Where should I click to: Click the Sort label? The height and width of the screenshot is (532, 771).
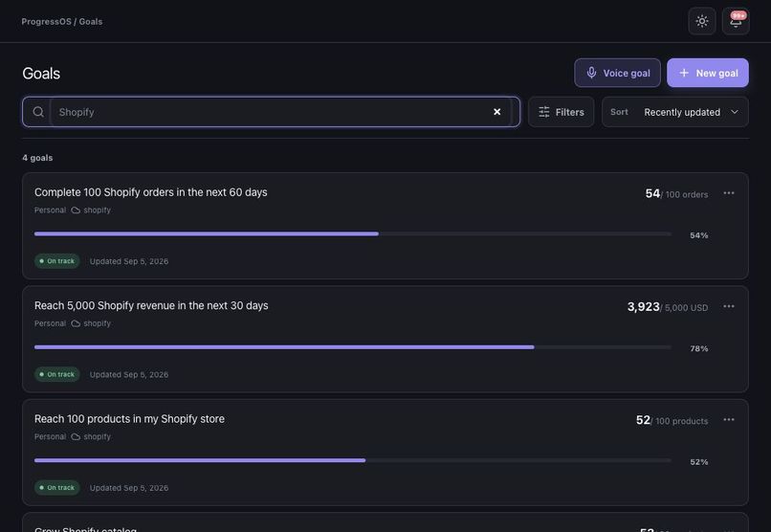619,112
